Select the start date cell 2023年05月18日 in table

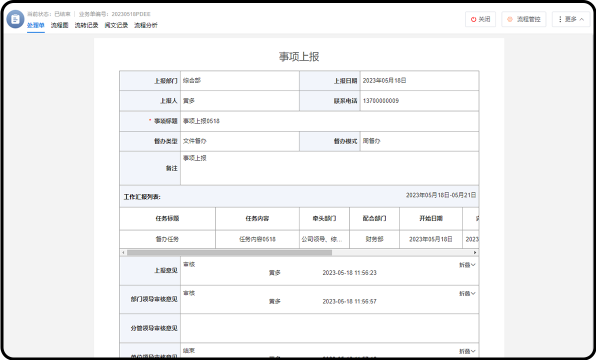pyautogui.click(x=431, y=239)
